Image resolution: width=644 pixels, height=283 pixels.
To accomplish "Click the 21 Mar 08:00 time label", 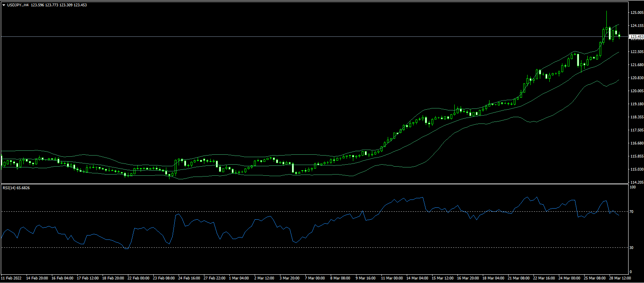I will pyautogui.click(x=518, y=278).
